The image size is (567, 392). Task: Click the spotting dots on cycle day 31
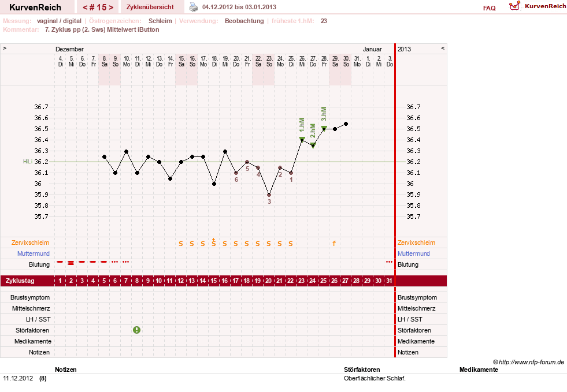389,262
